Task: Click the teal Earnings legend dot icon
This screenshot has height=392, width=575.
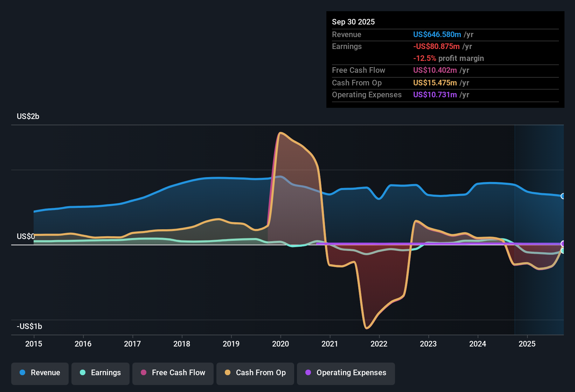Action: click(x=83, y=373)
